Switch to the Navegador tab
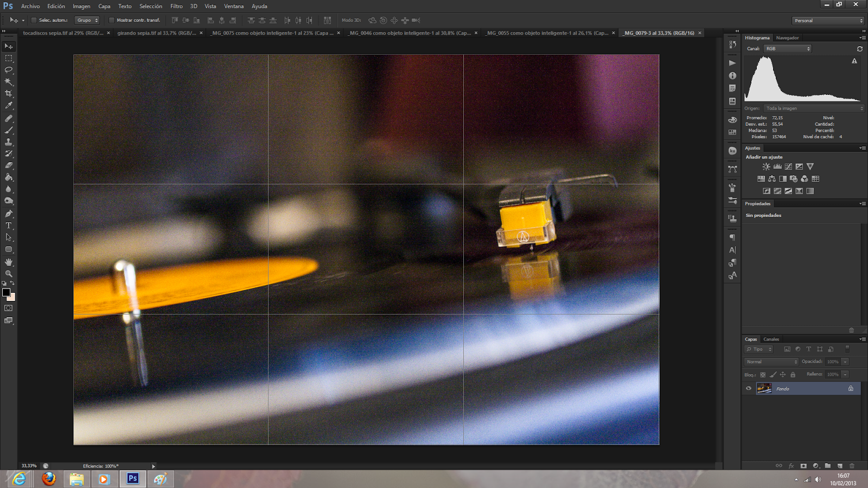This screenshot has width=868, height=488. (787, 38)
